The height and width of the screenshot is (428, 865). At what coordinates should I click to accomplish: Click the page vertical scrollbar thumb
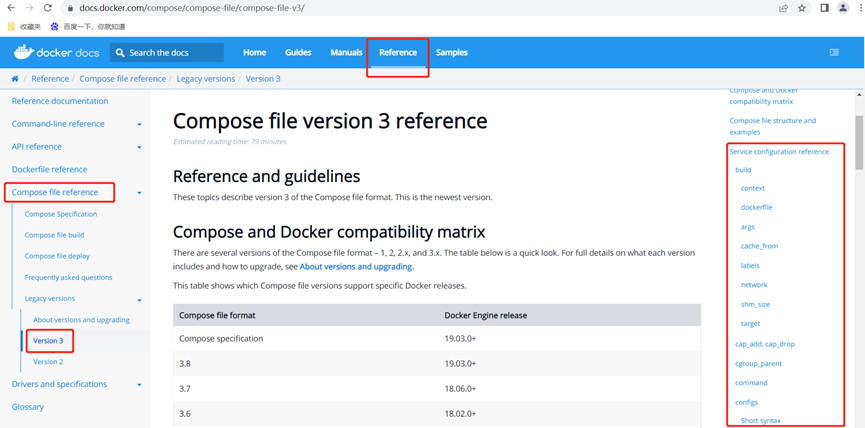859,142
